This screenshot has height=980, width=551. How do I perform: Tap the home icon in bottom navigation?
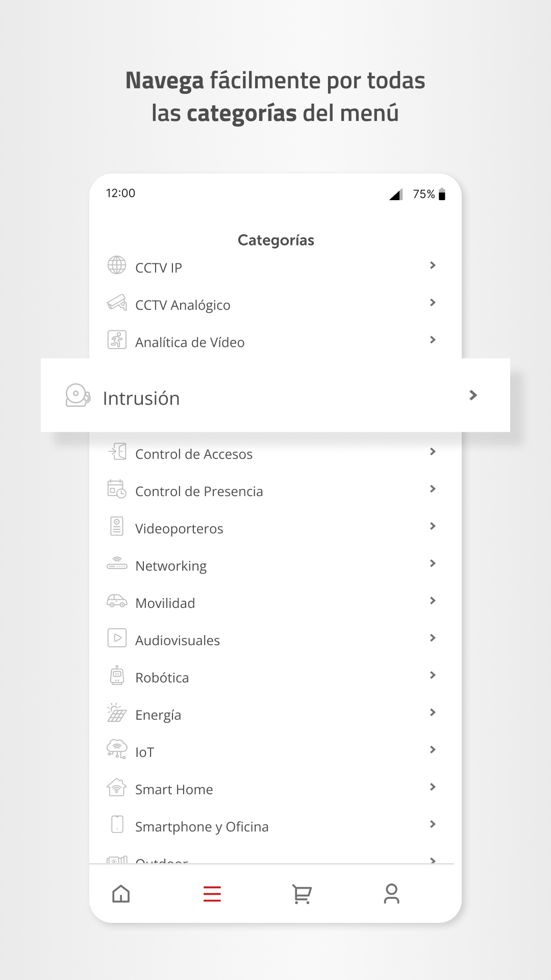point(121,894)
